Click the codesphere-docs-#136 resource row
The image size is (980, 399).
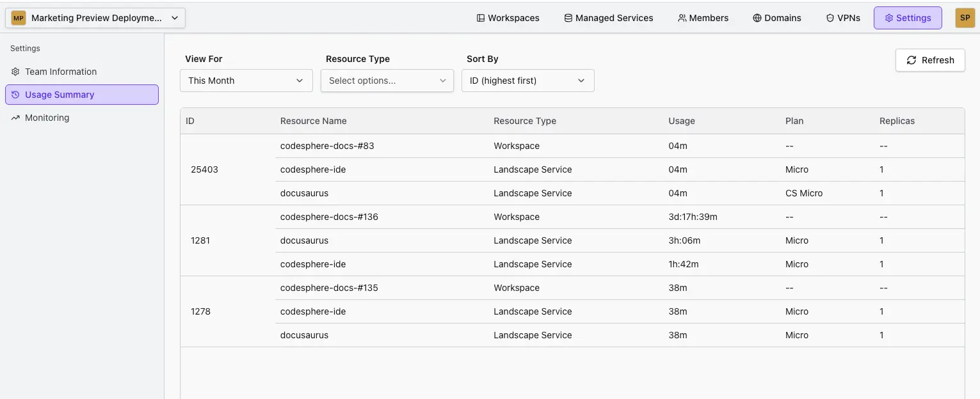329,217
